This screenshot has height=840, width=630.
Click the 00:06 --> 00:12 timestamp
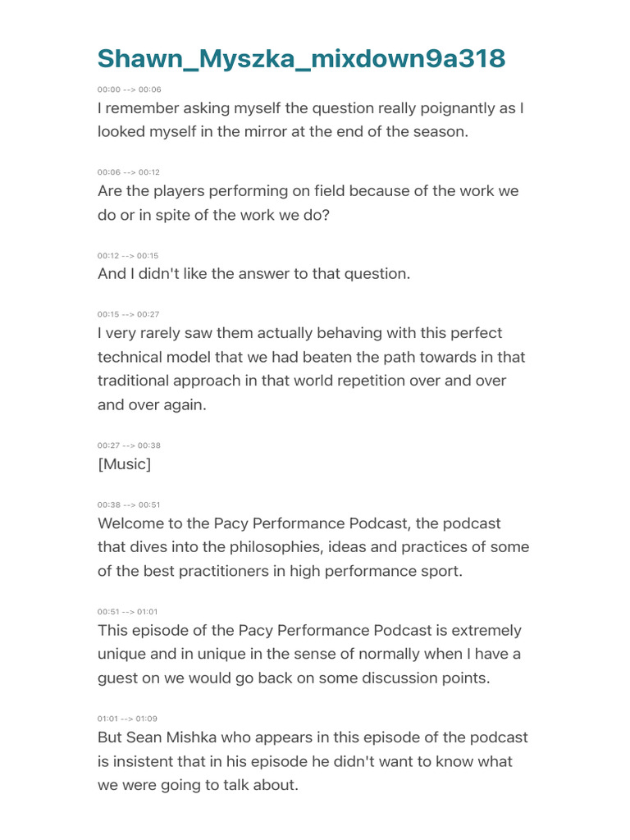tap(129, 172)
